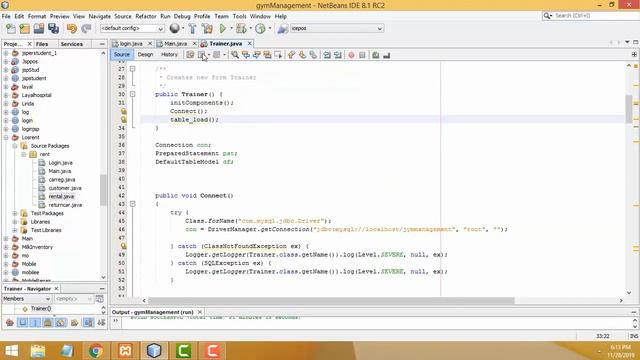640x360 pixels.
Task: Click the Build Project hammer icon
Action: [193, 29]
